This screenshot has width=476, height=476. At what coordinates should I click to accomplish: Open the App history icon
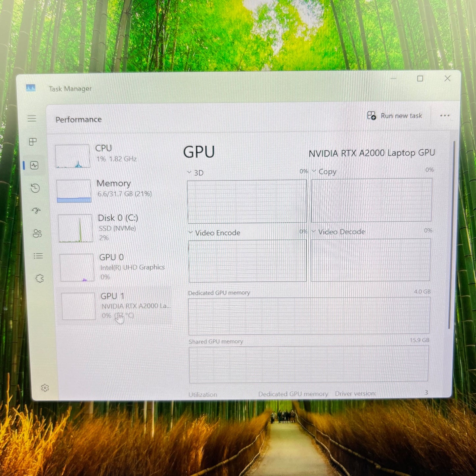tap(35, 188)
